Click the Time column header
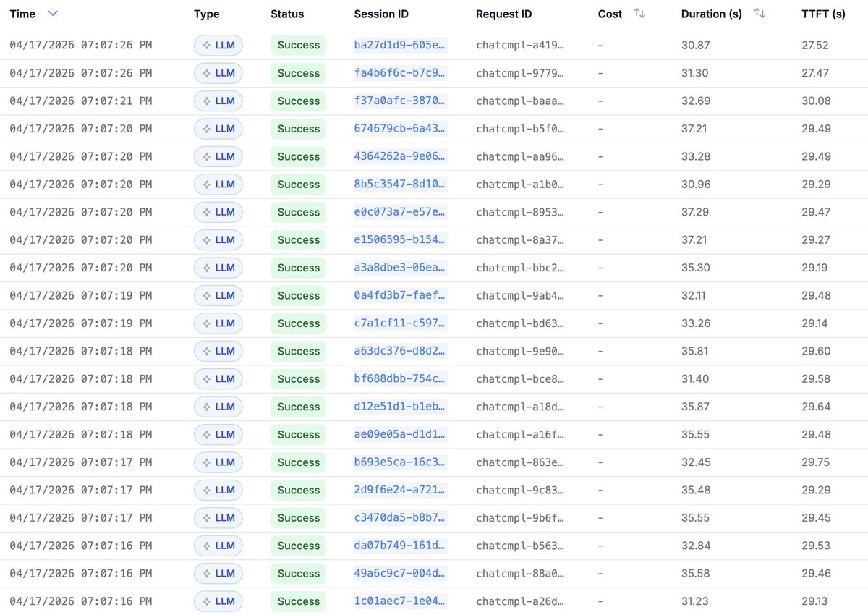Viewport: 868px width, 615px height. coord(23,14)
